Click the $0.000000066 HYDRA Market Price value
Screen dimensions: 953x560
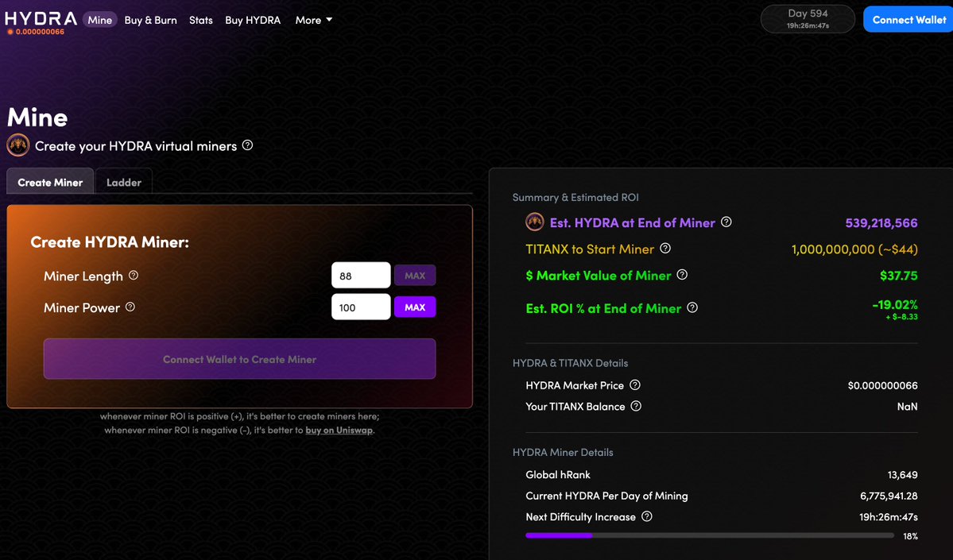pyautogui.click(x=882, y=385)
